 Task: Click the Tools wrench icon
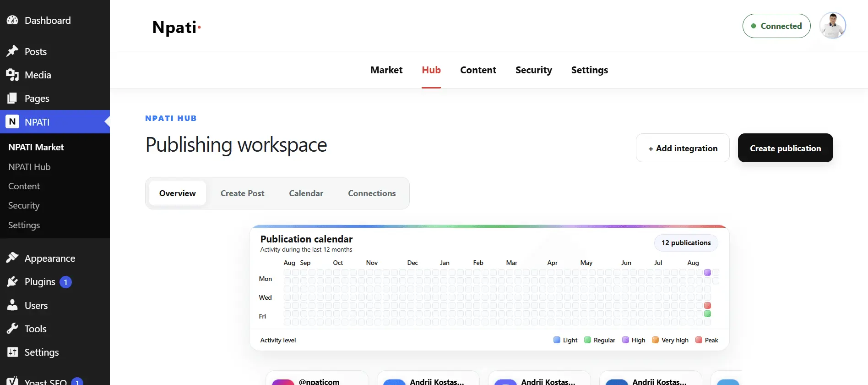(12, 329)
